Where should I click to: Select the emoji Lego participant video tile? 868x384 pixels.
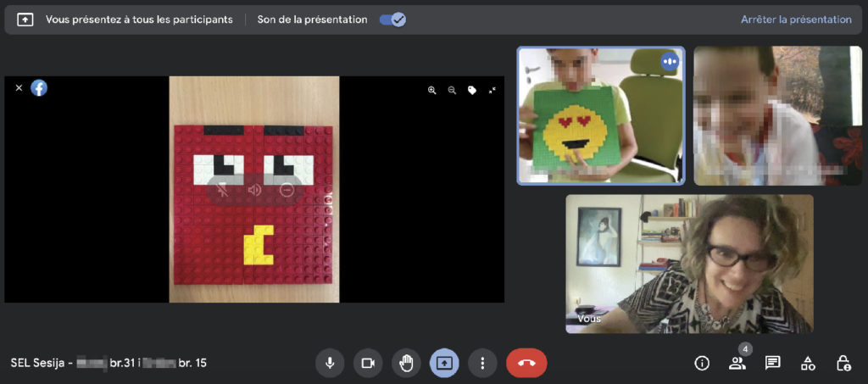coord(601,115)
